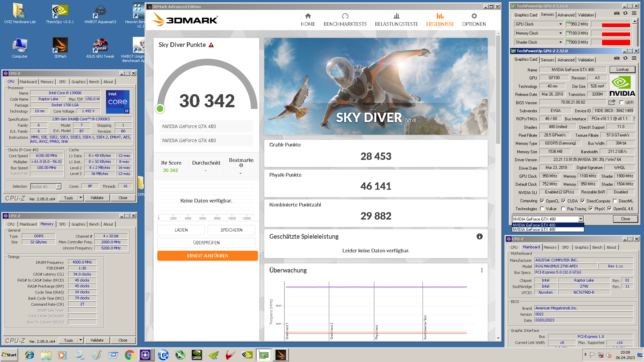Choose the highlighted GTX 480 entry in the dropdown list
The height and width of the screenshot is (362, 644).
[548, 225]
